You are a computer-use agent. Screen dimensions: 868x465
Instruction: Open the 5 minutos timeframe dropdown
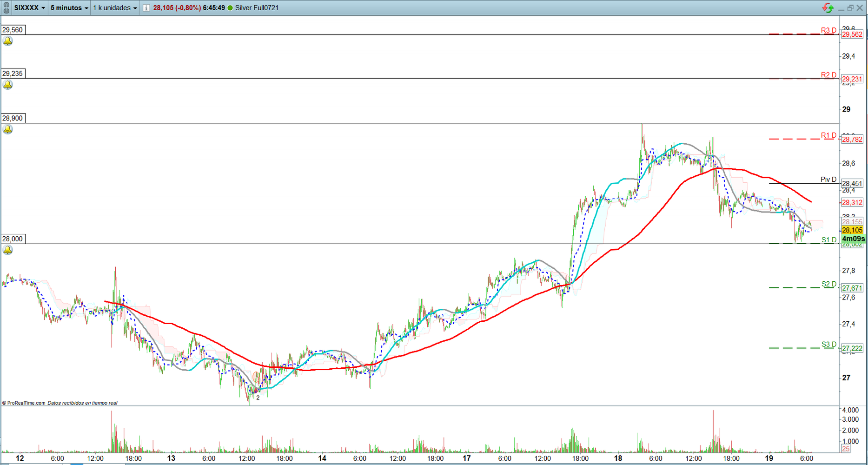coord(69,7)
